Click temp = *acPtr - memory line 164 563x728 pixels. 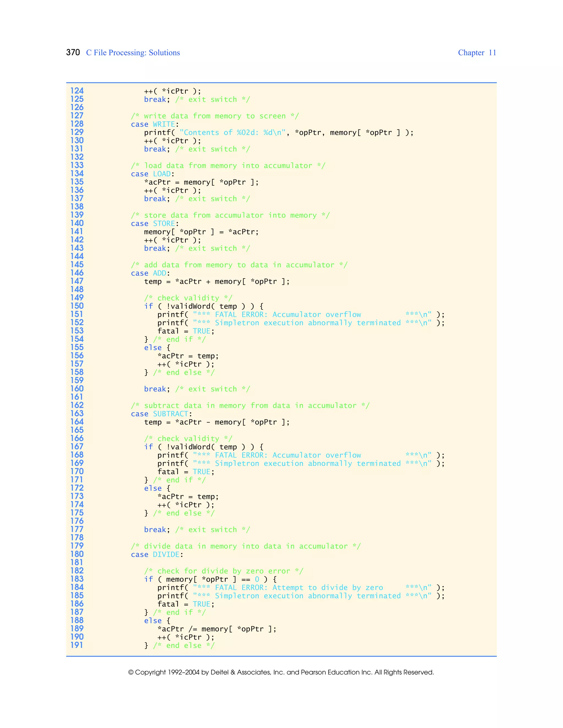(217, 422)
